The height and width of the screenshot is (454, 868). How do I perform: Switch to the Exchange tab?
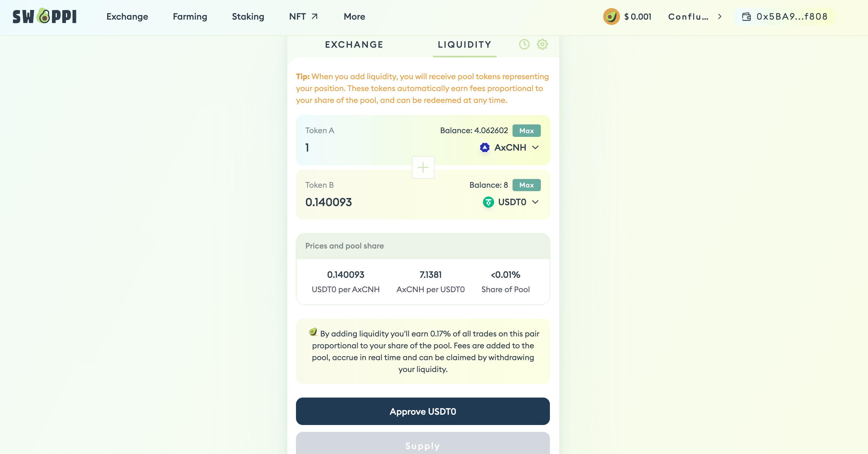pos(354,45)
